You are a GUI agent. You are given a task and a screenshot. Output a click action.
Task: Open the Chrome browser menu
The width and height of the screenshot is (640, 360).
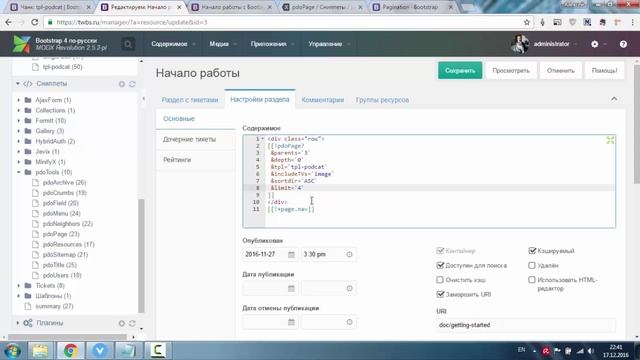point(633,22)
